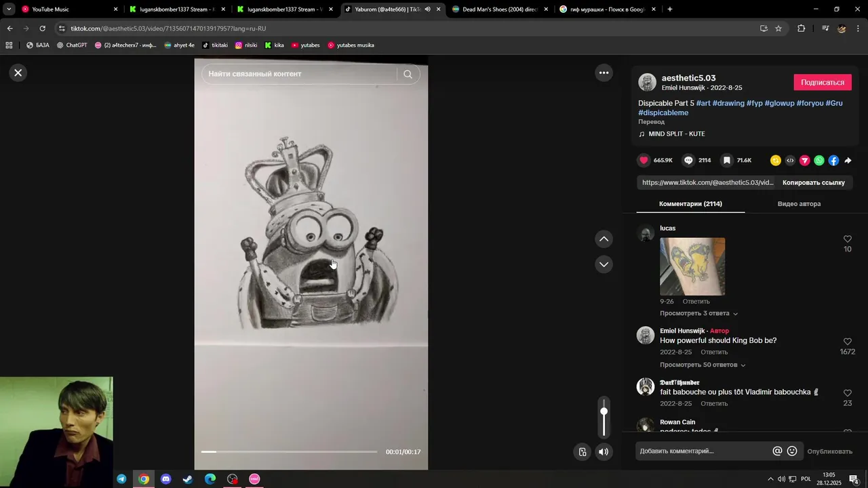Toggle the auto-scroll icon beside volume

coord(582,451)
